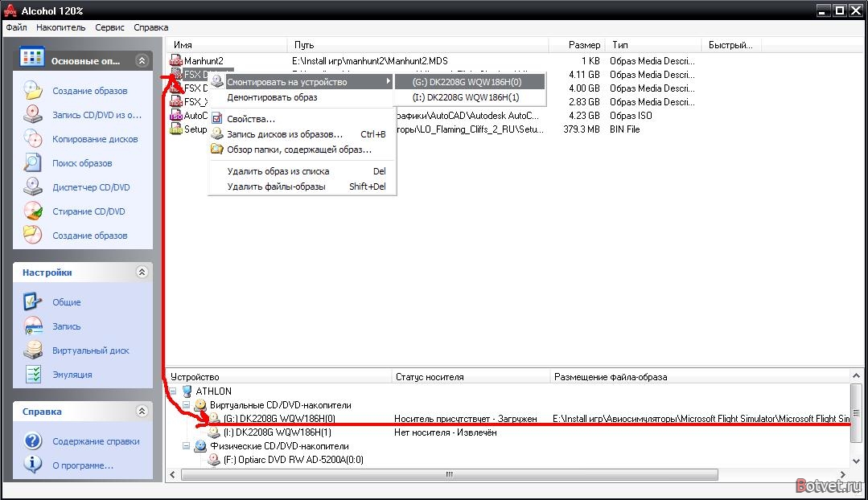Click the Запись CD/DVD из о… sidebar icon
This screenshot has width=868, height=500.
[x=33, y=114]
